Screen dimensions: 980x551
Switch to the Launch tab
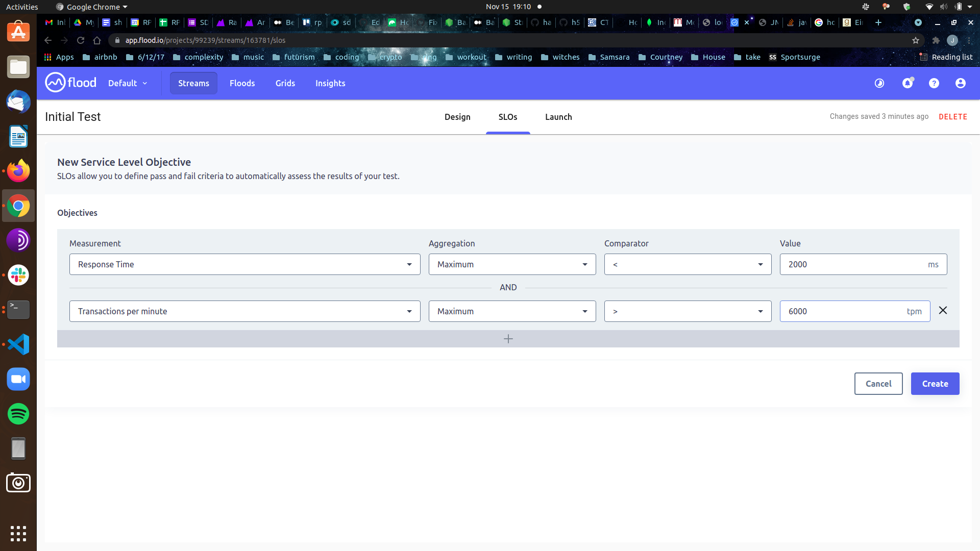(558, 117)
